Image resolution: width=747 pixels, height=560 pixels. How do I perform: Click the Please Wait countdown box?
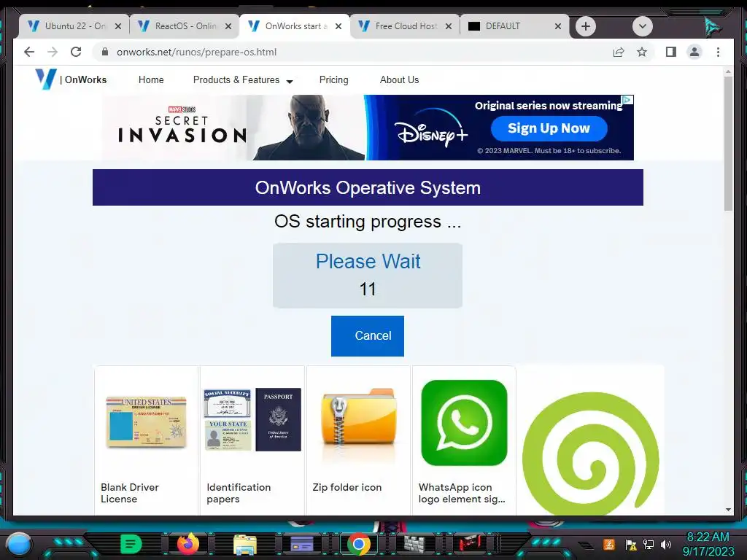point(368,275)
